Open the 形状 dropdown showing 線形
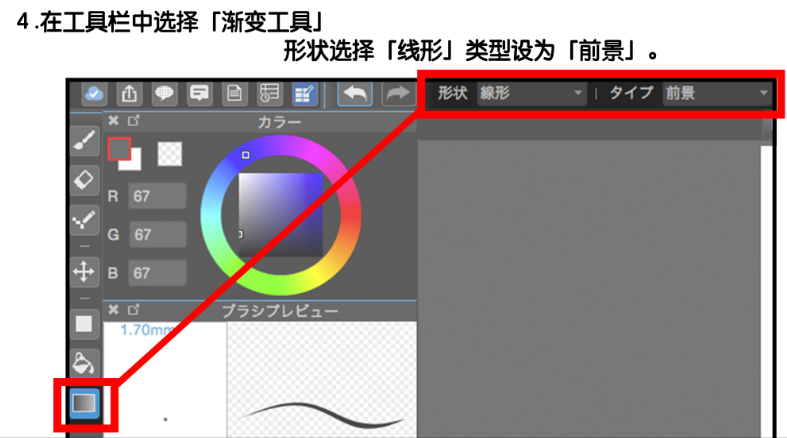 pos(532,93)
